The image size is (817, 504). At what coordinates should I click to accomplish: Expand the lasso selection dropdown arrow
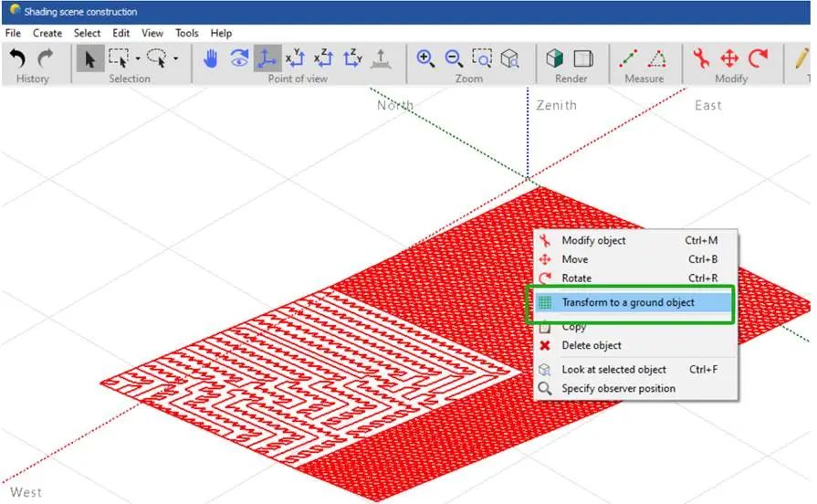[175, 58]
